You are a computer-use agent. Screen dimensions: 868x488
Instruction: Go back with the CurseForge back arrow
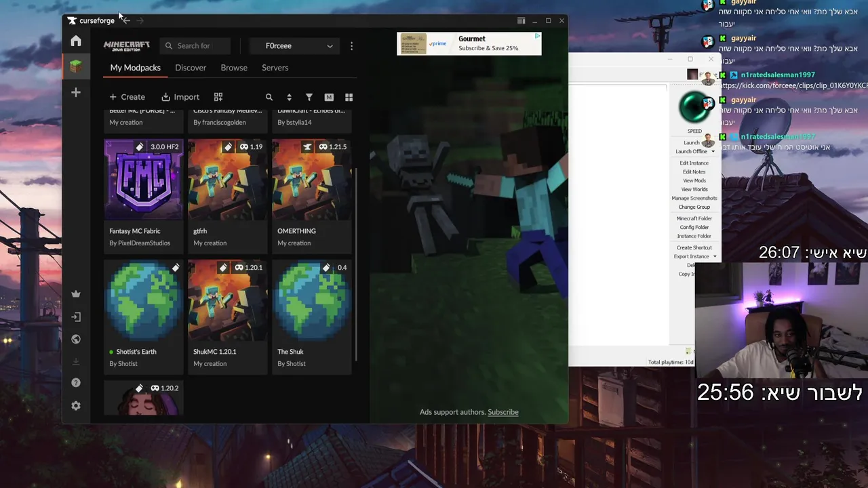tap(126, 20)
